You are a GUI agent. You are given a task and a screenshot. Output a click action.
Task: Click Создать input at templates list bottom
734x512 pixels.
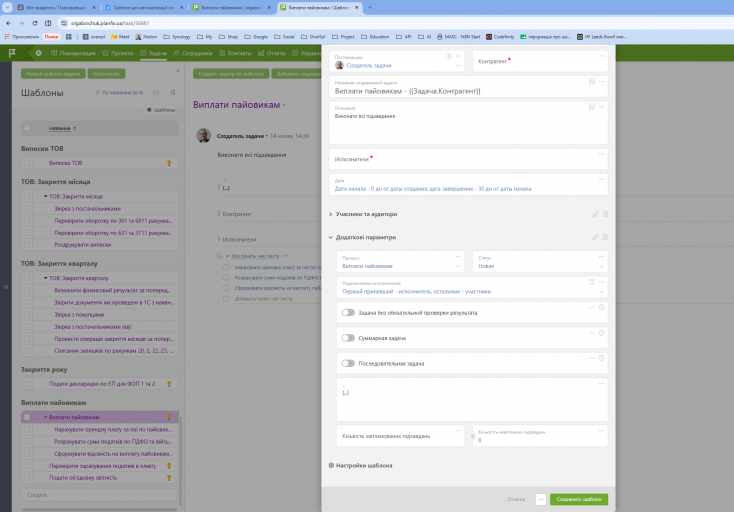pos(99,495)
